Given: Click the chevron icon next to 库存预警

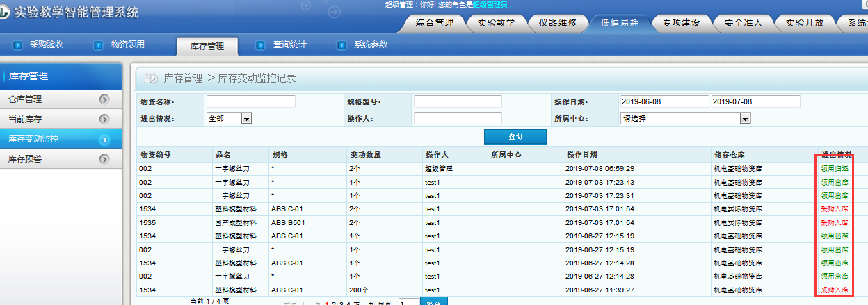Looking at the screenshot, I should [x=104, y=159].
